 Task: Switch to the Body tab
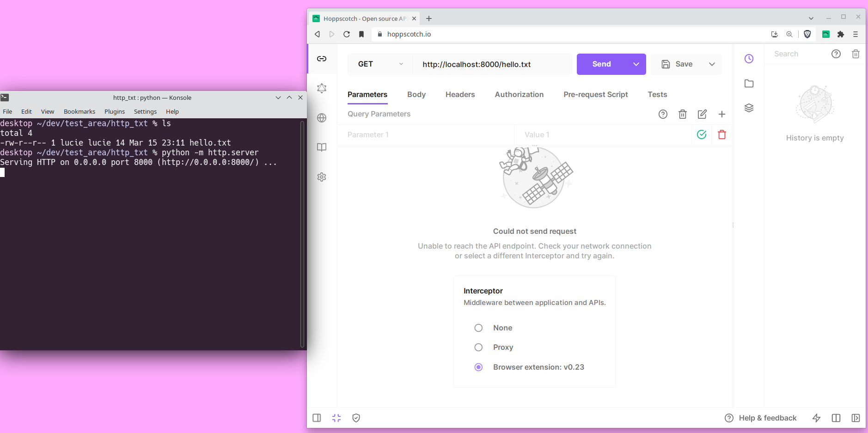coord(416,94)
